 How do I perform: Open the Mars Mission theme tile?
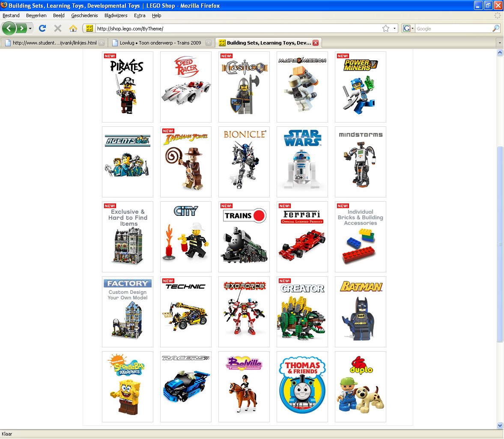point(302,87)
